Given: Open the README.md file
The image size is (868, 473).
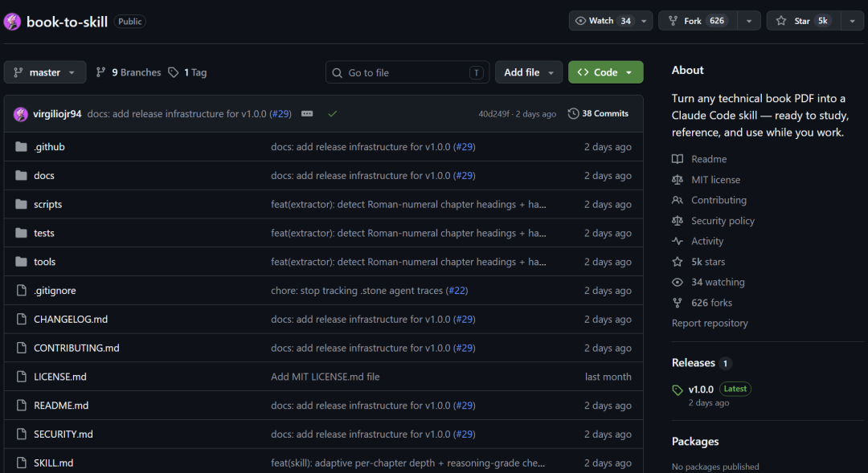Looking at the screenshot, I should click(x=61, y=406).
